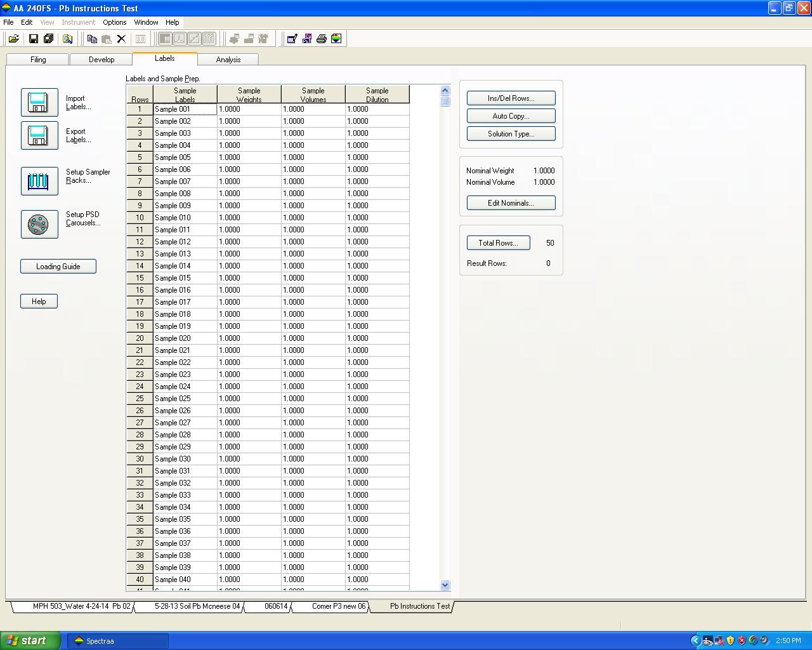Image resolution: width=812 pixels, height=650 pixels.
Task: Select the Sample 010 label cell
Action: tap(185, 218)
